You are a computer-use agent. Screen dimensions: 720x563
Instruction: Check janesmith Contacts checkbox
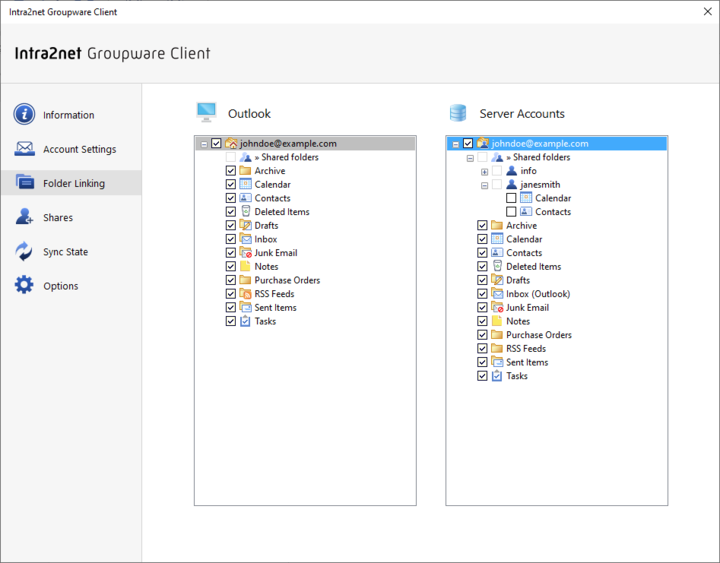coord(511,212)
